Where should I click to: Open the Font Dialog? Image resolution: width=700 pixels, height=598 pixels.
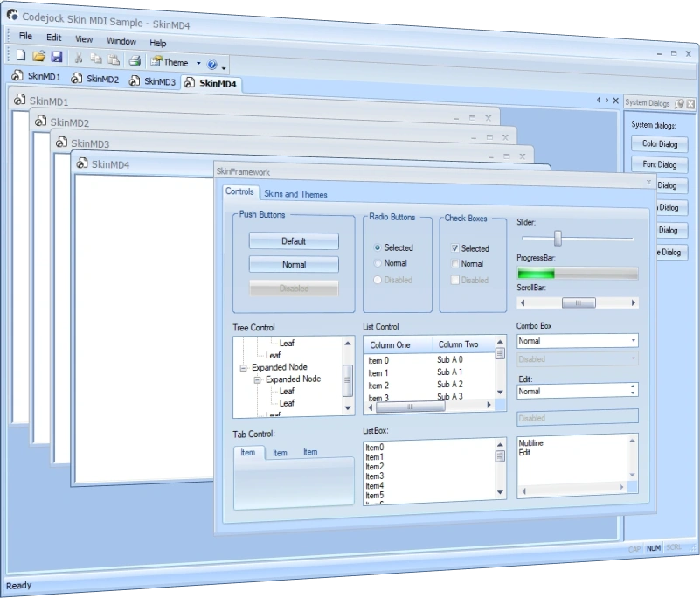pos(660,164)
